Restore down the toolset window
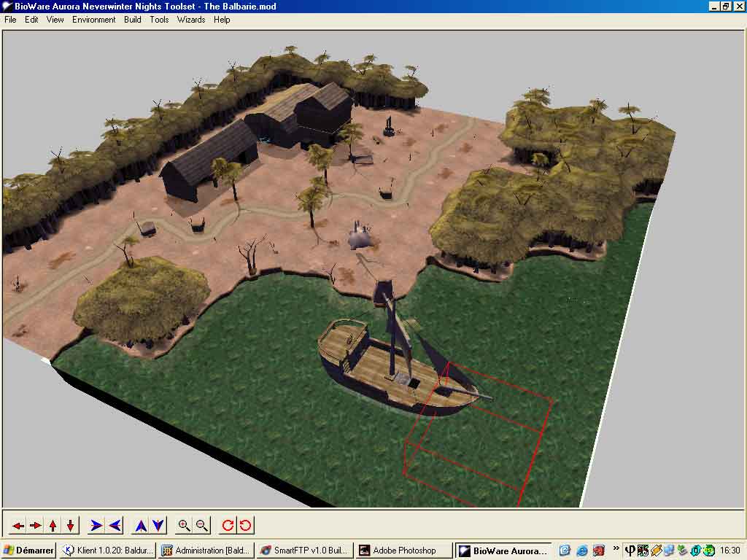This screenshot has height=560, width=747. 726,6
